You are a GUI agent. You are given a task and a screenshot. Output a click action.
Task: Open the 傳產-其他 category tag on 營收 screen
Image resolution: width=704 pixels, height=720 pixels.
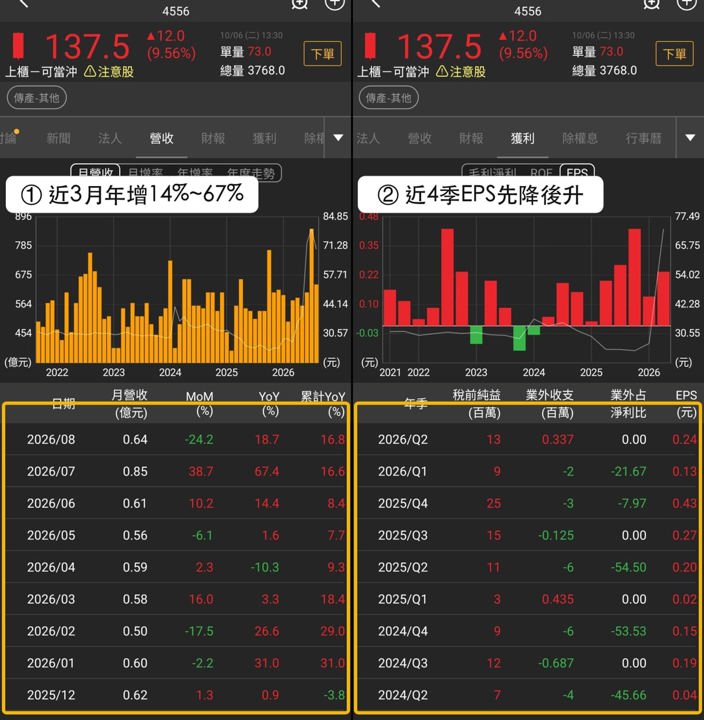pyautogui.click(x=37, y=98)
